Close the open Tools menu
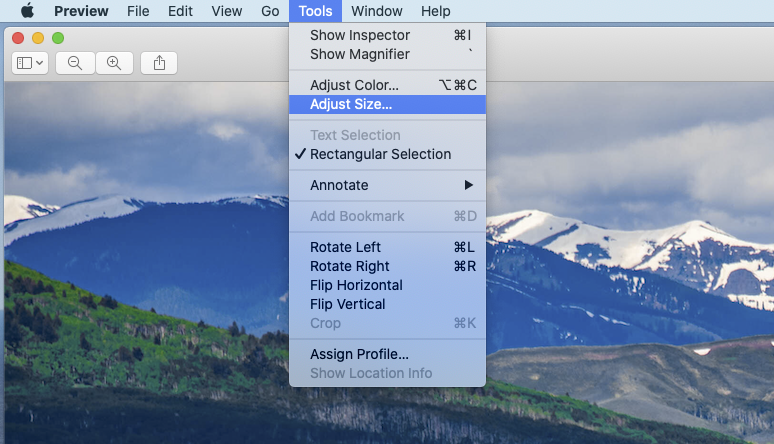The height and width of the screenshot is (444, 774). [x=315, y=11]
